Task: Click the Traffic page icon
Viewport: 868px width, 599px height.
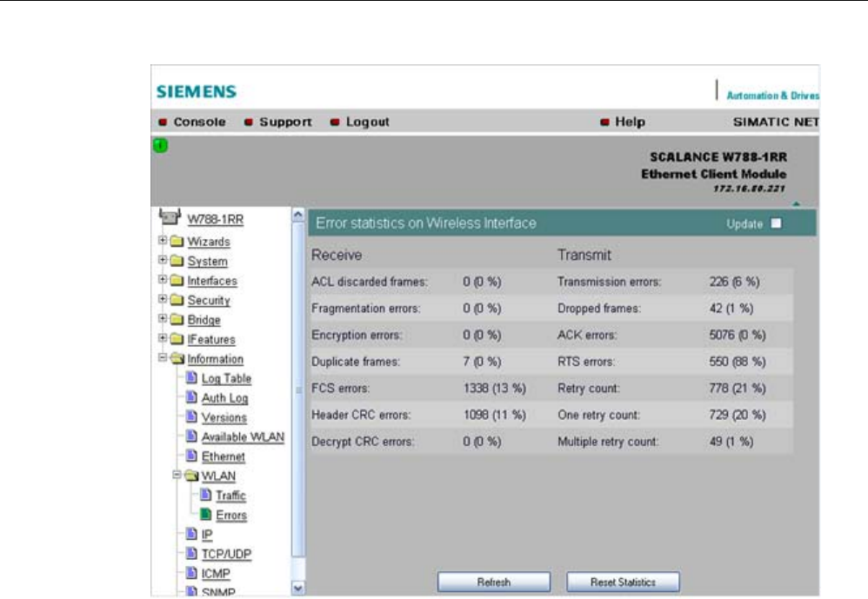Action: pos(206,495)
